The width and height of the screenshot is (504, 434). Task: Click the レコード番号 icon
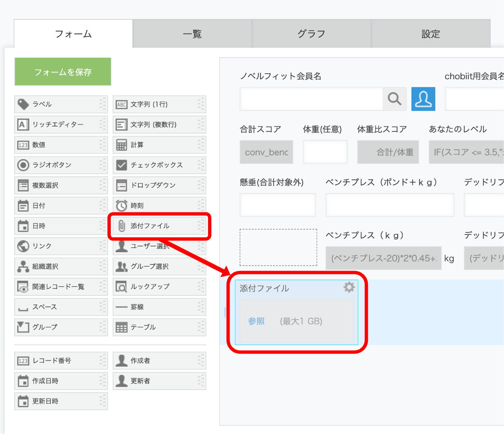click(23, 361)
